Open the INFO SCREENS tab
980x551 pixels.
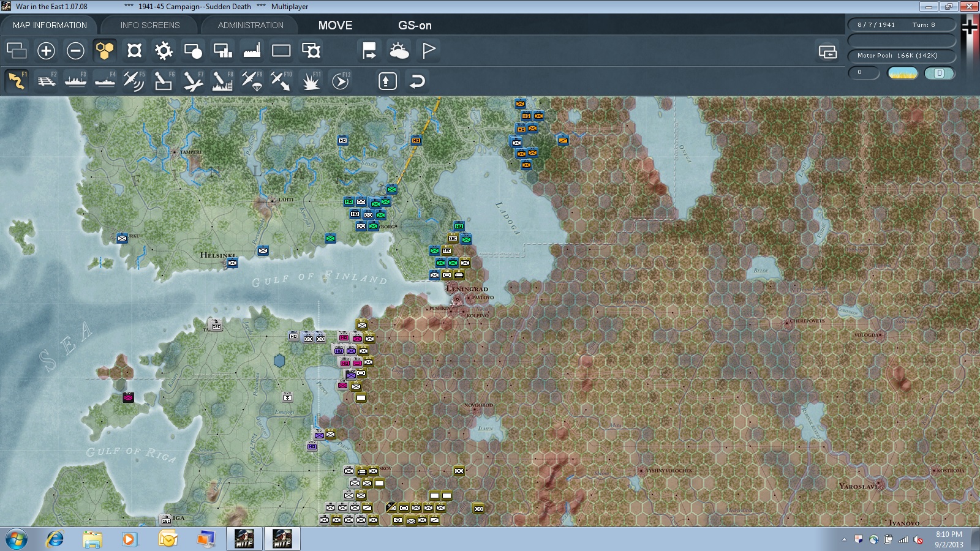click(150, 25)
